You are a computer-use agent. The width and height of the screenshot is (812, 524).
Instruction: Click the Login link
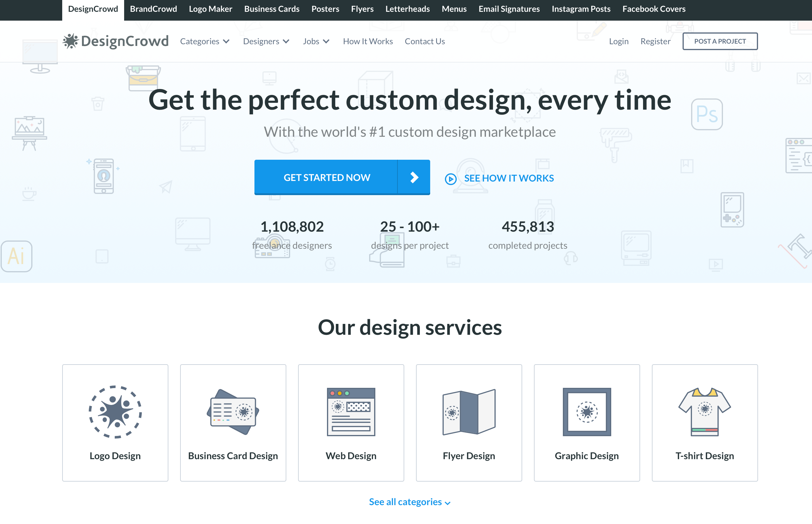click(x=618, y=41)
